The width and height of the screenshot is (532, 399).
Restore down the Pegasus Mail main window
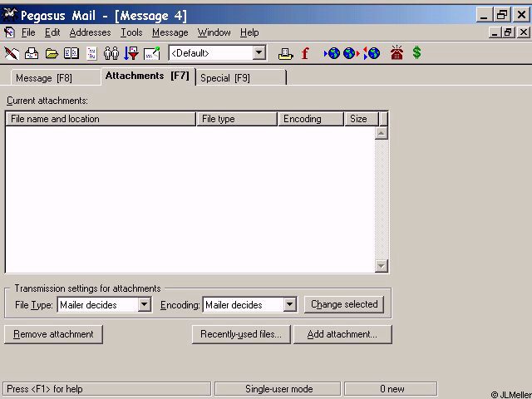coord(502,15)
